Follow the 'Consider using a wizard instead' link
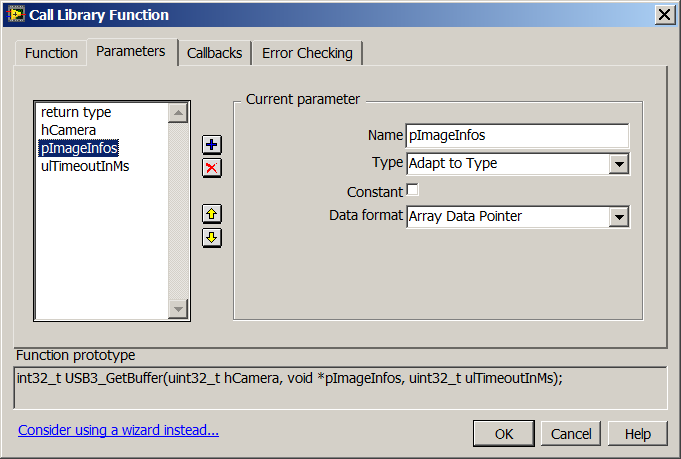 click(118, 430)
